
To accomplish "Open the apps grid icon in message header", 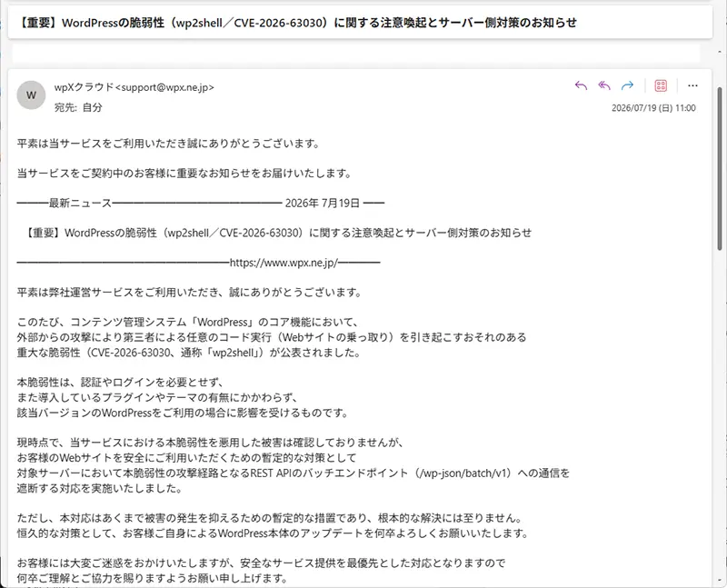I will 661,85.
